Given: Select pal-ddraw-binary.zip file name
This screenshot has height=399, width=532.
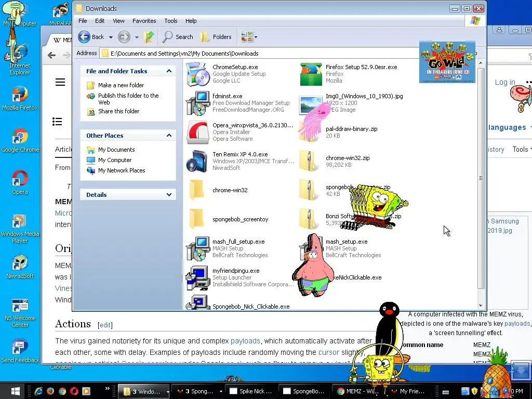Looking at the screenshot, I should point(351,129).
